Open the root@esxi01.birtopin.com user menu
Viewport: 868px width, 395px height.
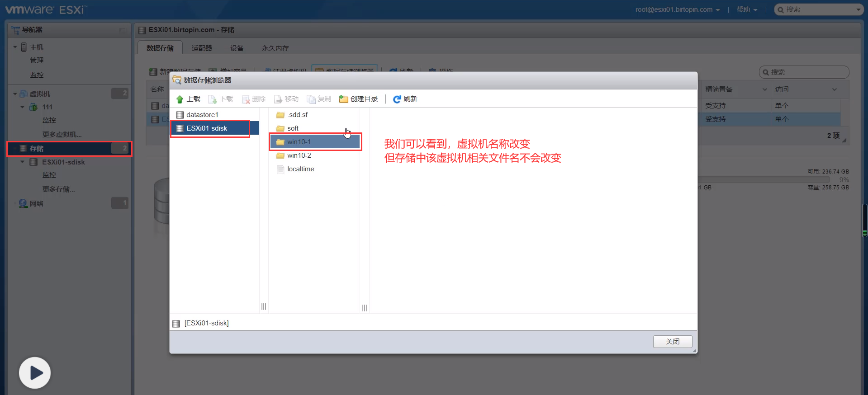click(677, 9)
